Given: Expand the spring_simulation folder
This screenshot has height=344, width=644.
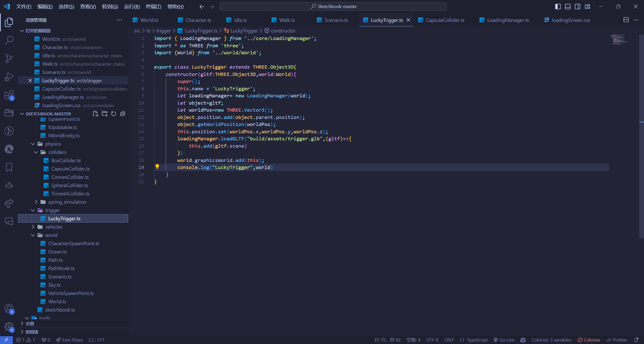Looking at the screenshot, I should point(36,202).
